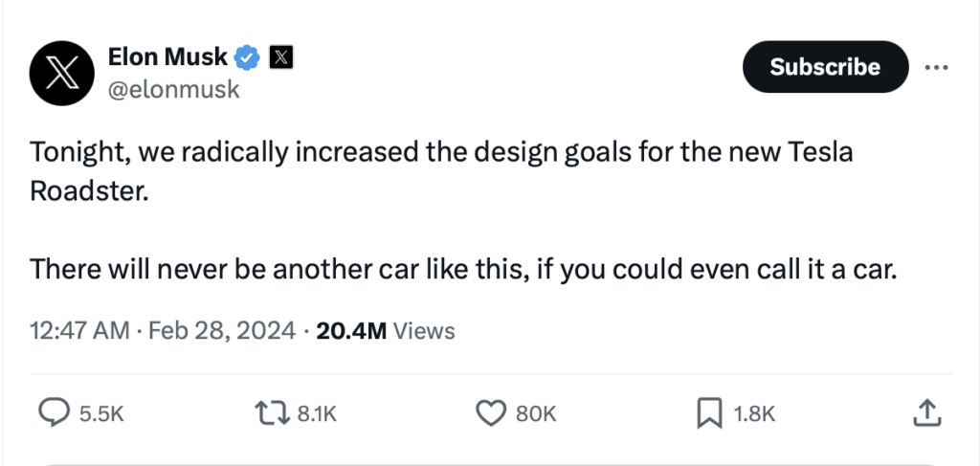View the 20.4M Views analytics

coord(385,331)
